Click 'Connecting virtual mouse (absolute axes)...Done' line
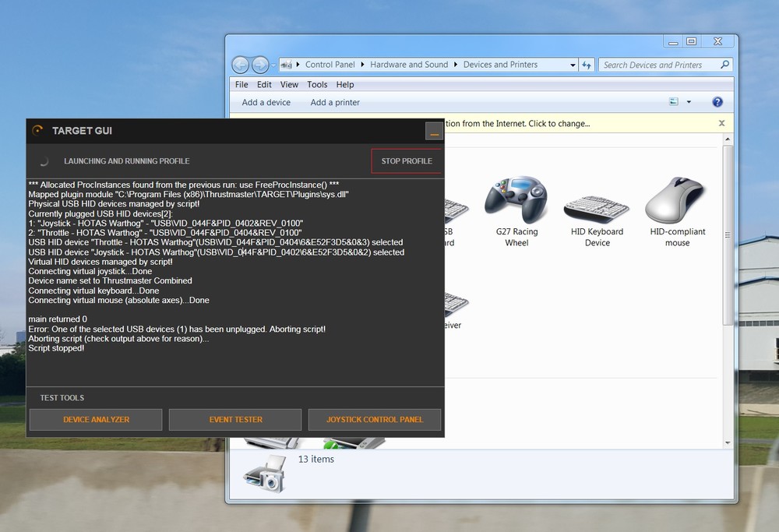This screenshot has height=532, width=779. (x=118, y=300)
